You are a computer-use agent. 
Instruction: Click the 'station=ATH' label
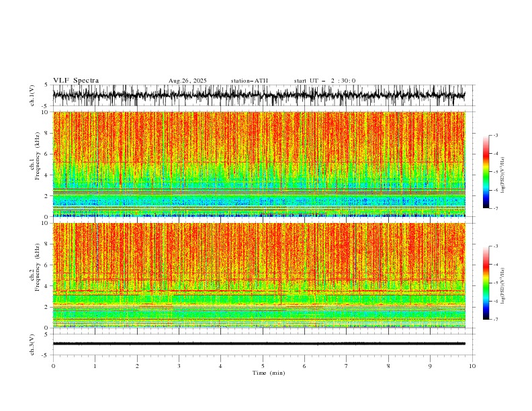pos(249,81)
